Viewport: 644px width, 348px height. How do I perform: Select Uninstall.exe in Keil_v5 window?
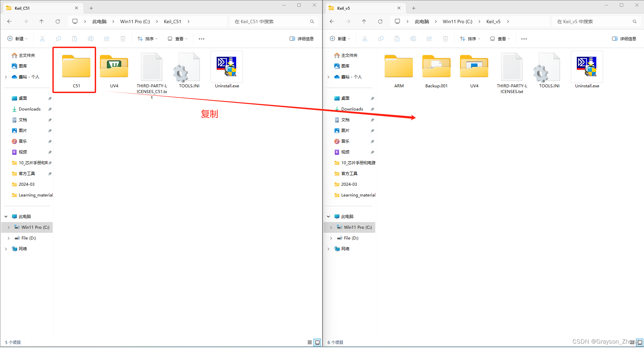(587, 70)
